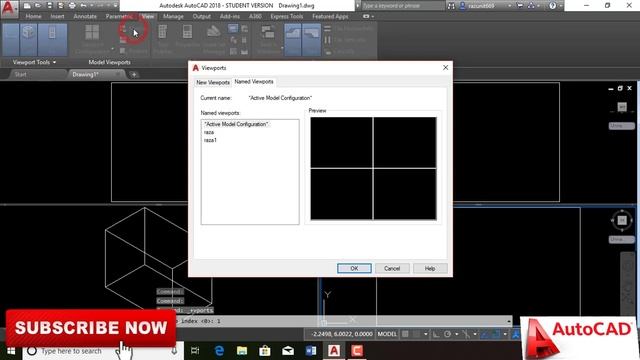Click the Properties palette ribbon icon

pyautogui.click(x=187, y=33)
